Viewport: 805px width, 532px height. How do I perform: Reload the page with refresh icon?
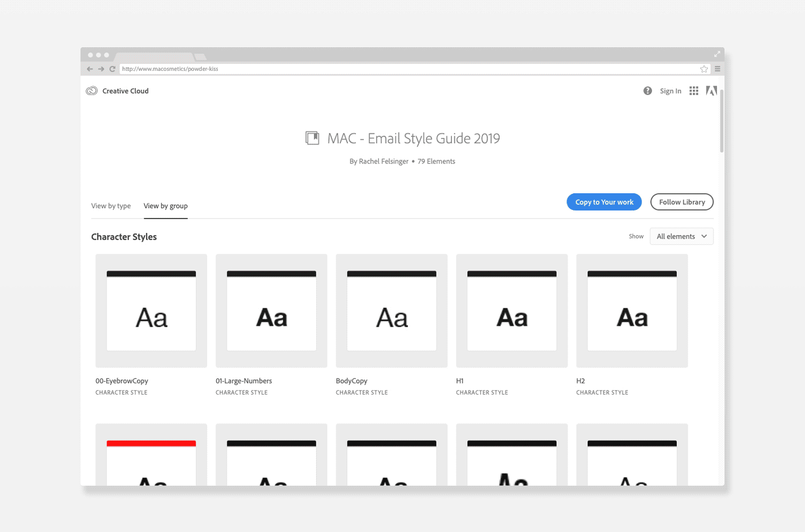tap(113, 69)
